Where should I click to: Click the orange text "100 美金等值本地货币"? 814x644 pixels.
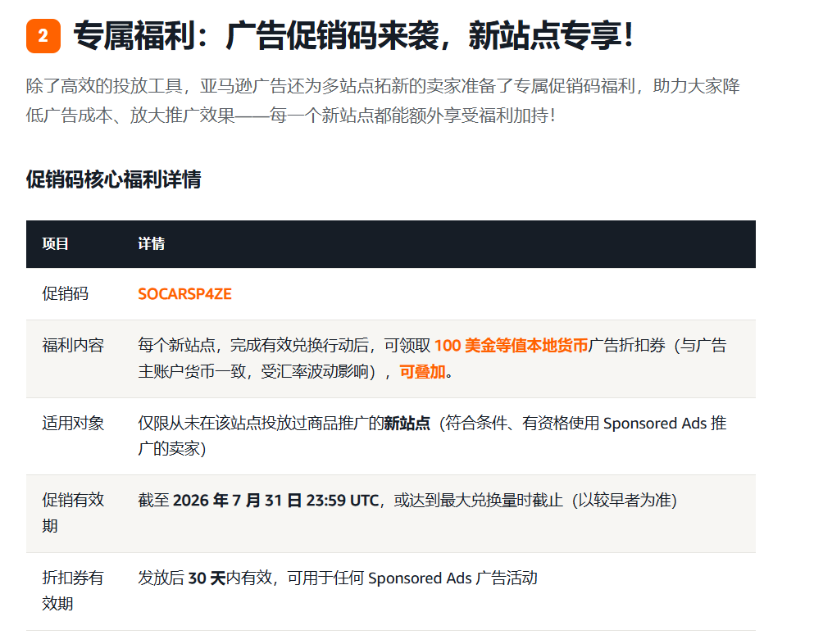click(x=511, y=346)
